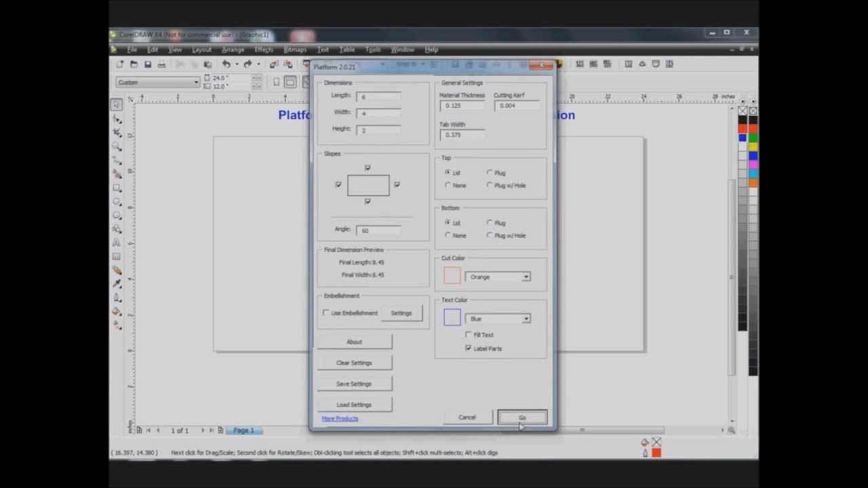The image size is (868, 488).
Task: Click the orange Cut Color swatch
Action: pos(452,276)
